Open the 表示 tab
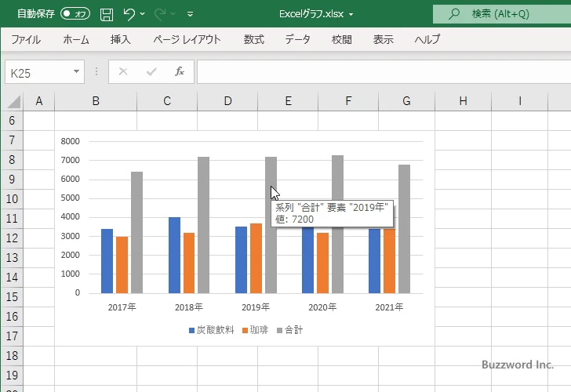The image size is (571, 392). [x=383, y=39]
